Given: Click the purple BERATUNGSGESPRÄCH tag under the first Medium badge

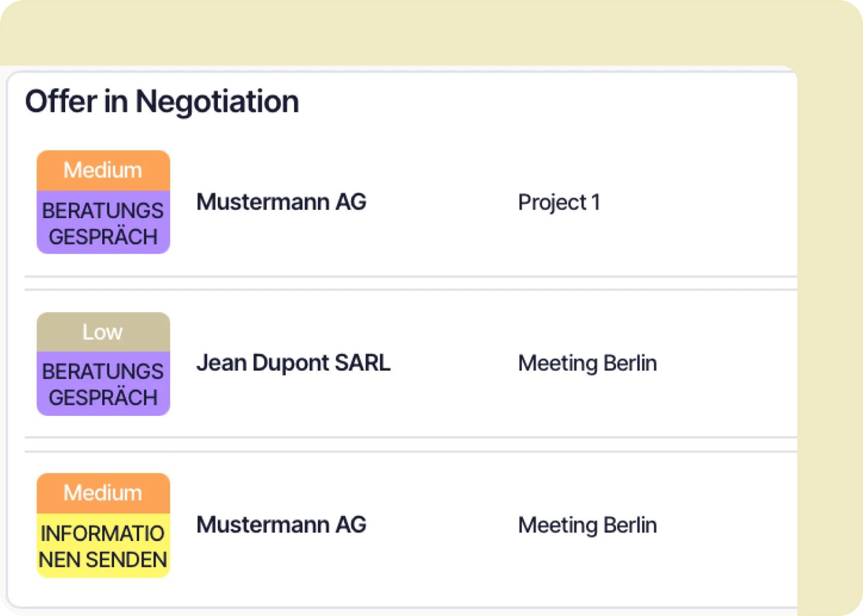Looking at the screenshot, I should pos(103,223).
